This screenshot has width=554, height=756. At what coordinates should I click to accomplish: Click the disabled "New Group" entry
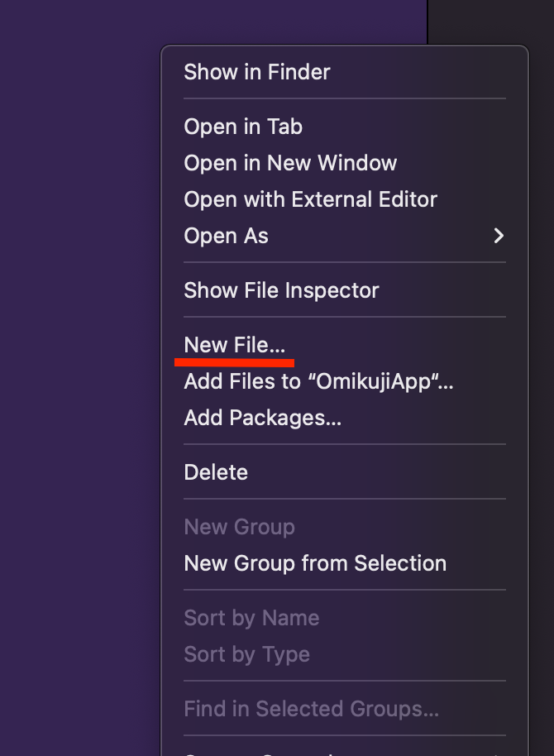pyautogui.click(x=239, y=526)
